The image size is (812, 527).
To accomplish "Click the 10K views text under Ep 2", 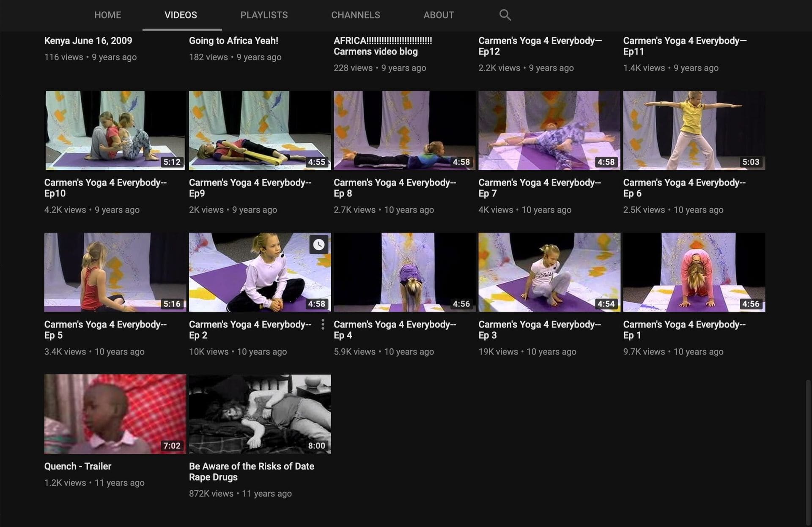I will pyautogui.click(x=208, y=352).
